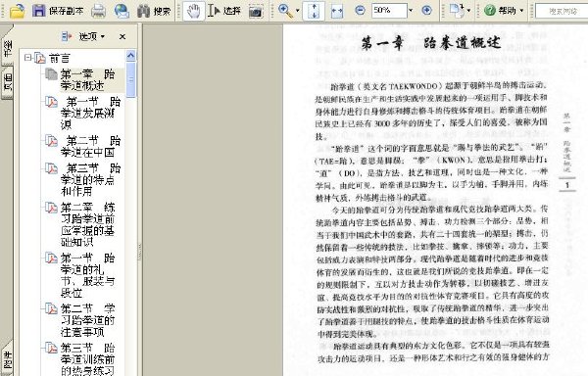Open bookmark 第二节 学习跆拳道的注意事项
Image resolution: width=588 pixels, height=376 pixels.
pos(88,320)
